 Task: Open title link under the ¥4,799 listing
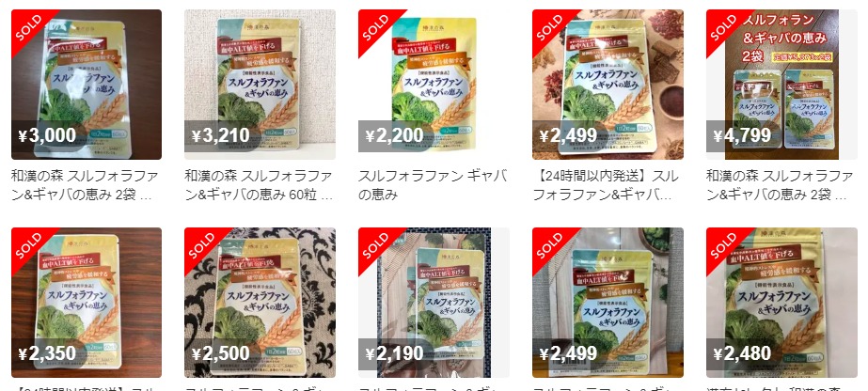pos(780,186)
